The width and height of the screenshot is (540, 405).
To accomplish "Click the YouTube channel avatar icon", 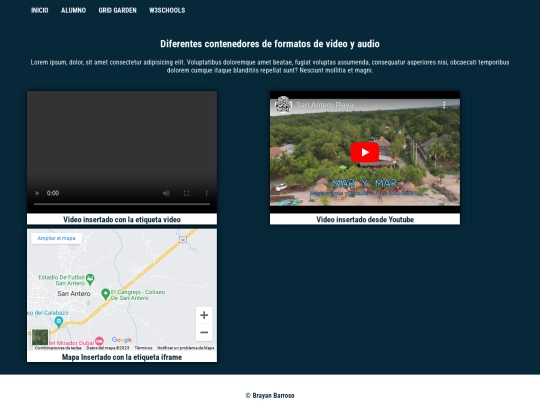I will (x=283, y=104).
